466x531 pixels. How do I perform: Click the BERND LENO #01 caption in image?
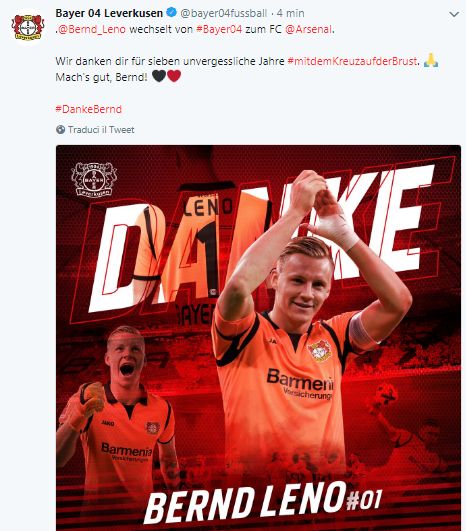click(x=263, y=504)
